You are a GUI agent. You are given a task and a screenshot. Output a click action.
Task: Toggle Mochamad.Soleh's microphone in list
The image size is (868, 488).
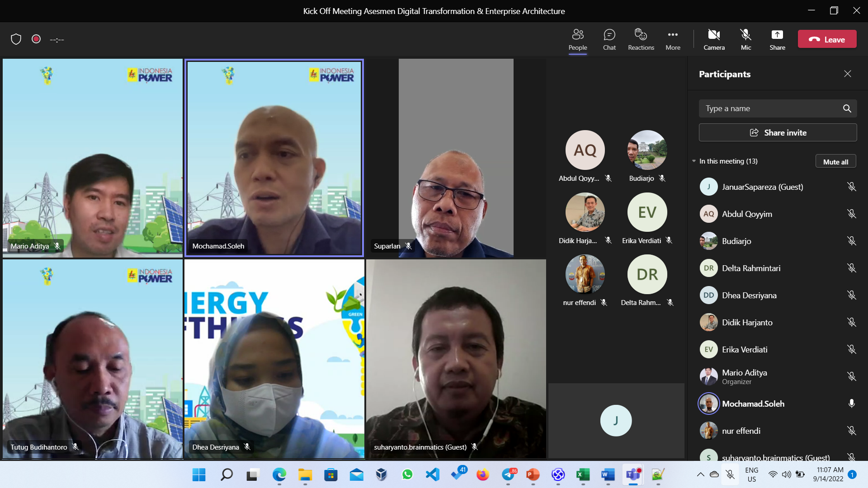pyautogui.click(x=851, y=404)
